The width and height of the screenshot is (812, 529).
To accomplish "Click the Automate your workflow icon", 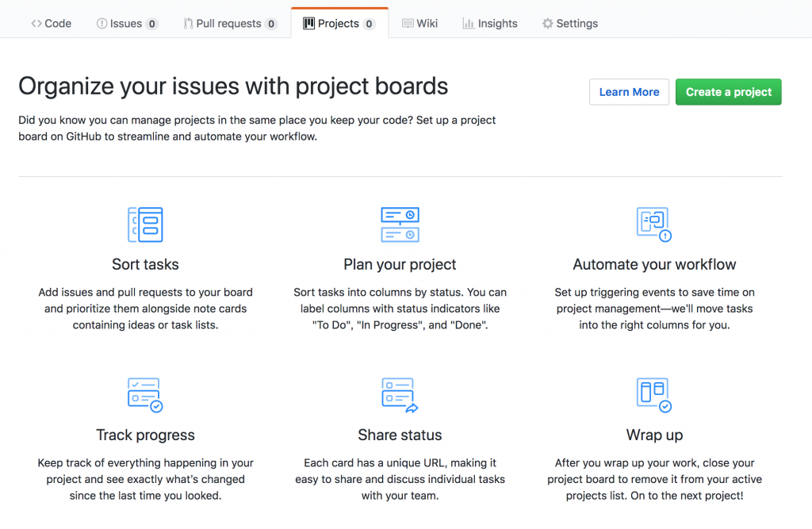I will 654,224.
